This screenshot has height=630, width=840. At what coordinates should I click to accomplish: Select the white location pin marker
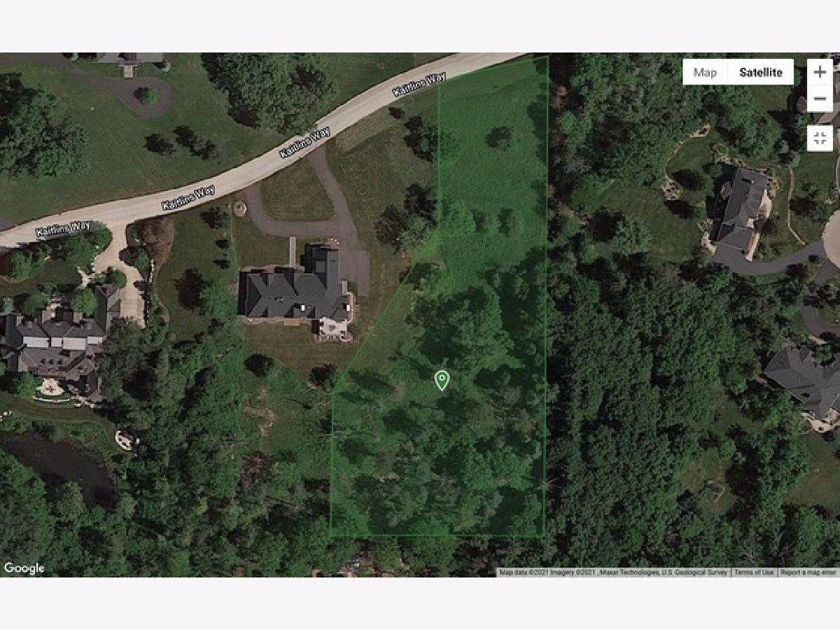click(x=442, y=380)
